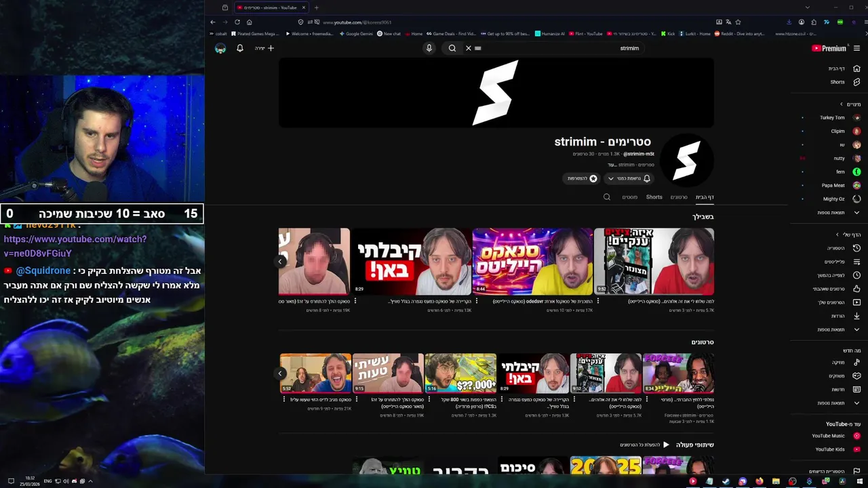The width and height of the screenshot is (868, 488).
Task: Open Your videos (הסרטונים שלך)
Action: click(x=839, y=302)
